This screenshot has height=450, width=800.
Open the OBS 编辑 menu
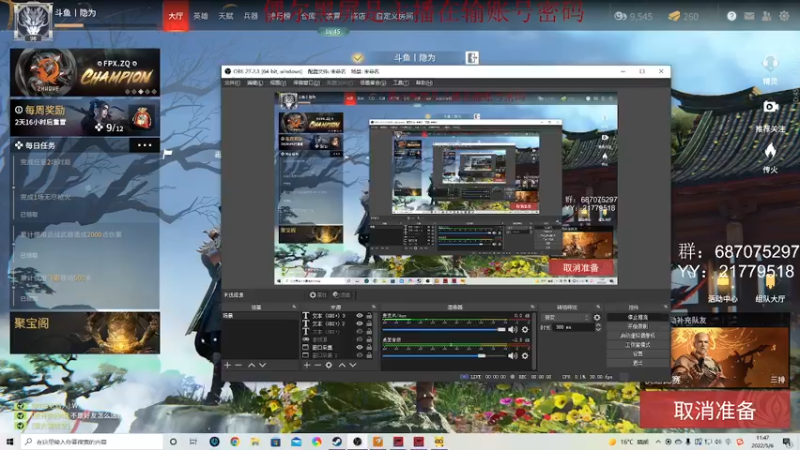(255, 83)
